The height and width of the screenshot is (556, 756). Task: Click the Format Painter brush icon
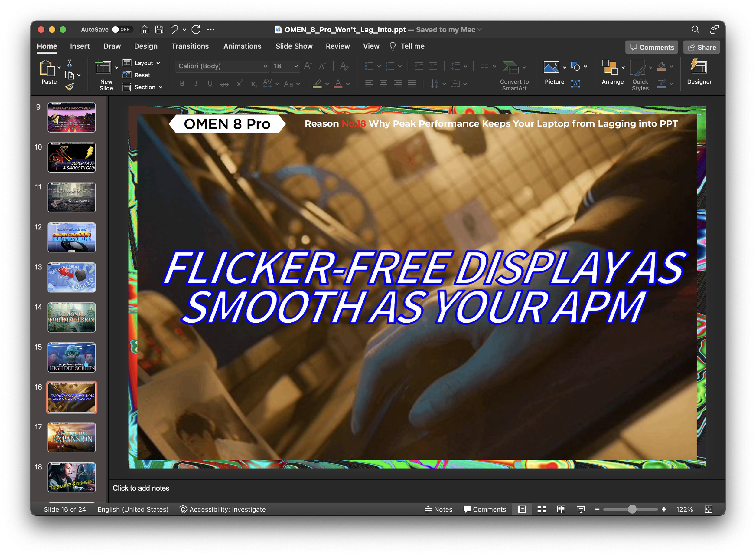(70, 87)
